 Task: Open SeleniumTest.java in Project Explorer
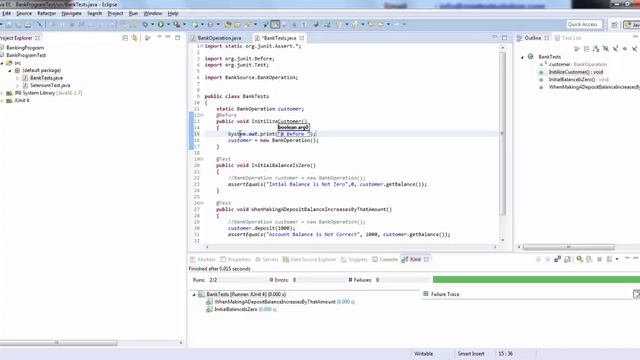coord(50,85)
